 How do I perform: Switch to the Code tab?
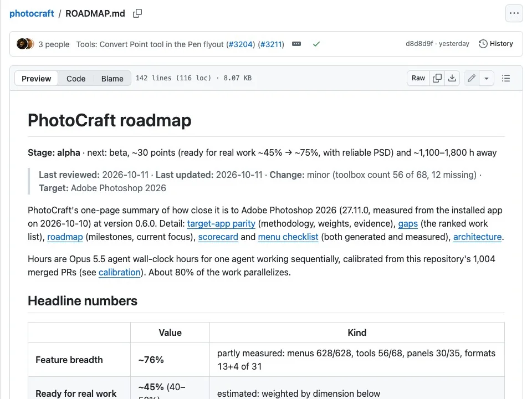[x=76, y=78]
